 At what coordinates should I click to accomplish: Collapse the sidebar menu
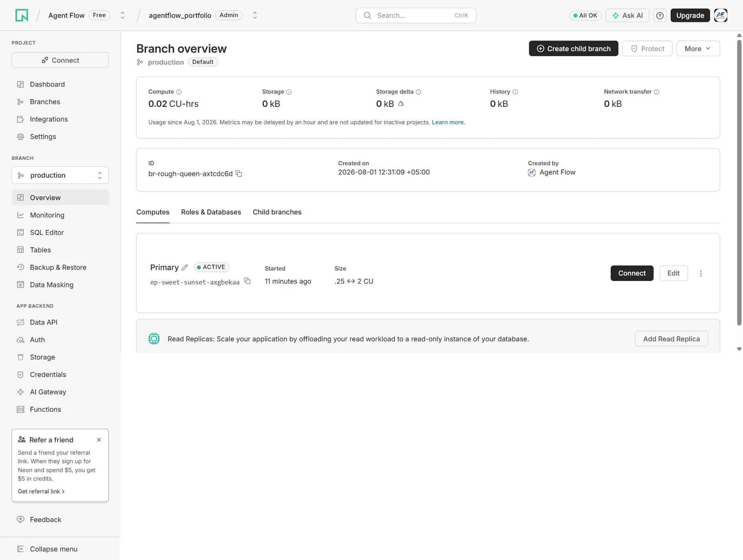coord(60,549)
